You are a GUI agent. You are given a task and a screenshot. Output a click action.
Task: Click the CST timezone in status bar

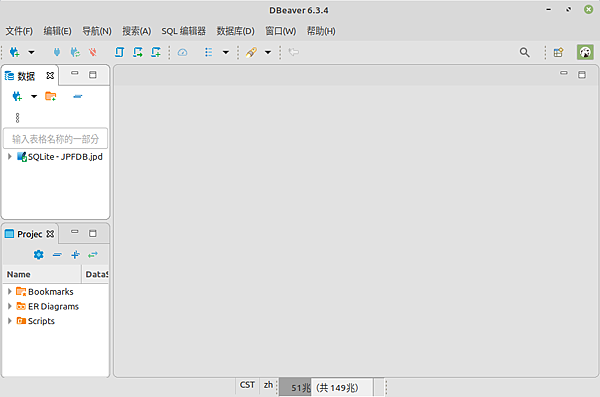pyautogui.click(x=247, y=385)
